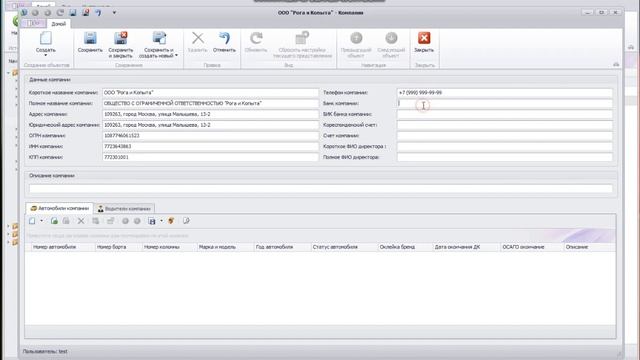Sort by Описание column header

coord(589,247)
